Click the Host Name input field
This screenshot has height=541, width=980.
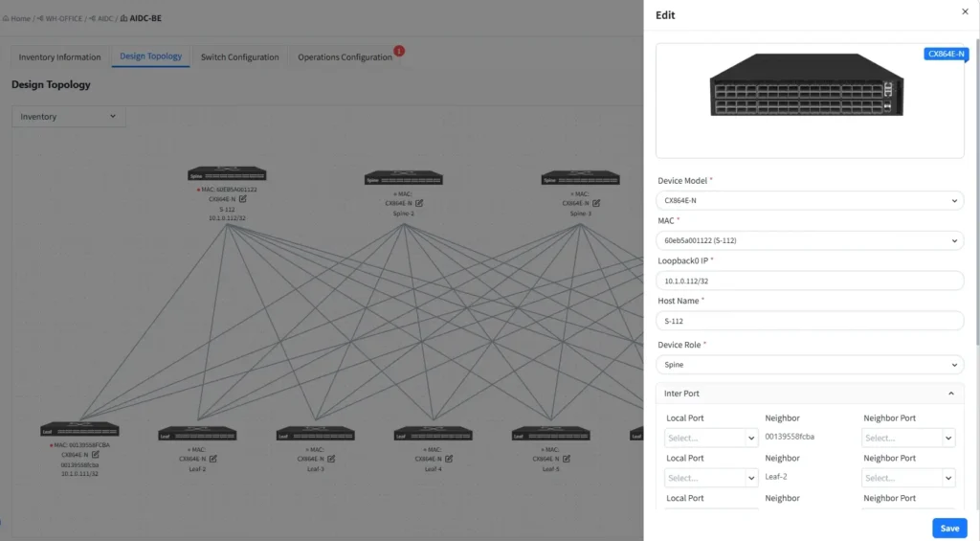click(809, 321)
